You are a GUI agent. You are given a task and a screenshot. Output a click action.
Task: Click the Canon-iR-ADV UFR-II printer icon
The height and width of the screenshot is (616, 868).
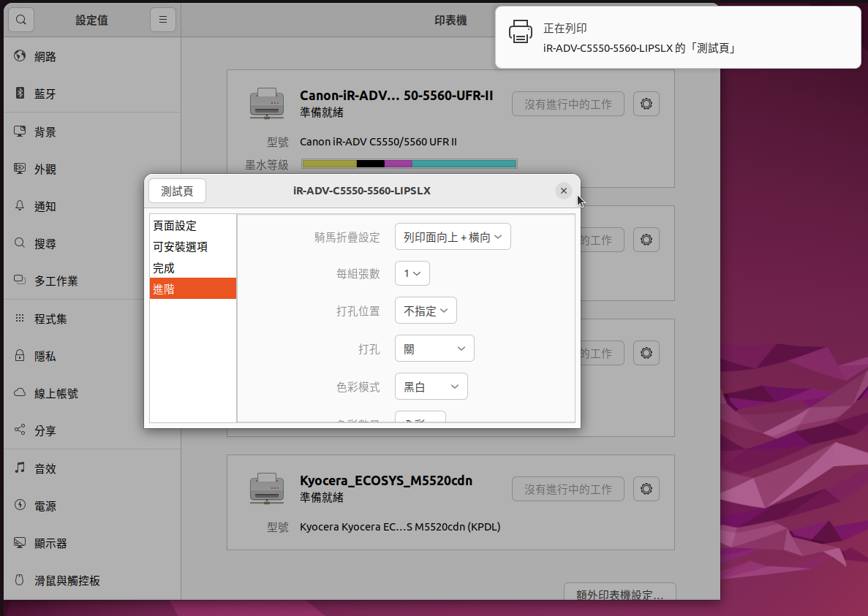click(x=267, y=104)
